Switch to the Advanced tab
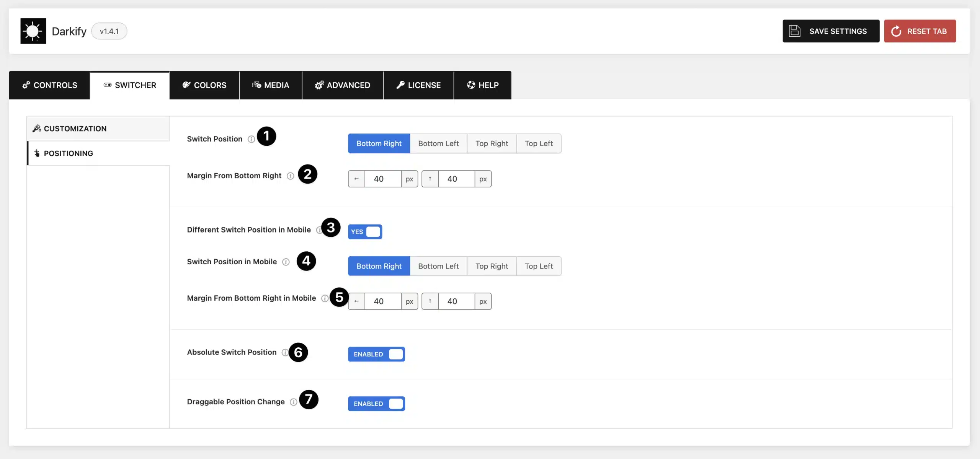This screenshot has width=980, height=459. (x=343, y=85)
